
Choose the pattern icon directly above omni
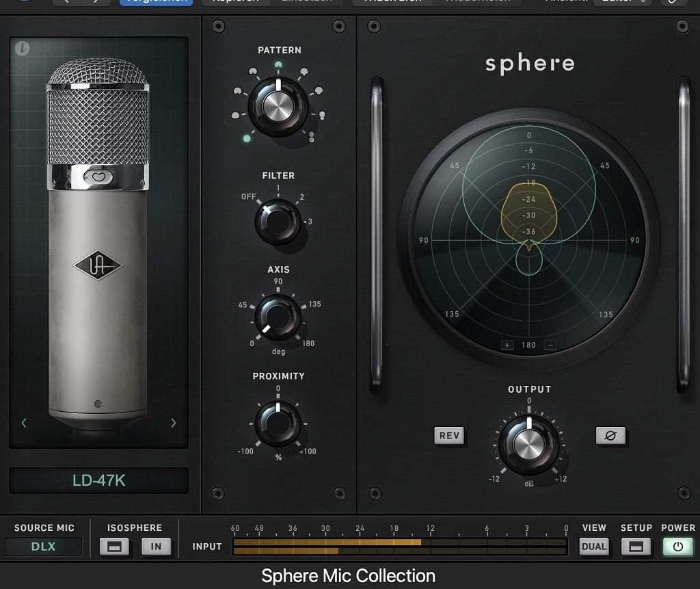[x=235, y=116]
